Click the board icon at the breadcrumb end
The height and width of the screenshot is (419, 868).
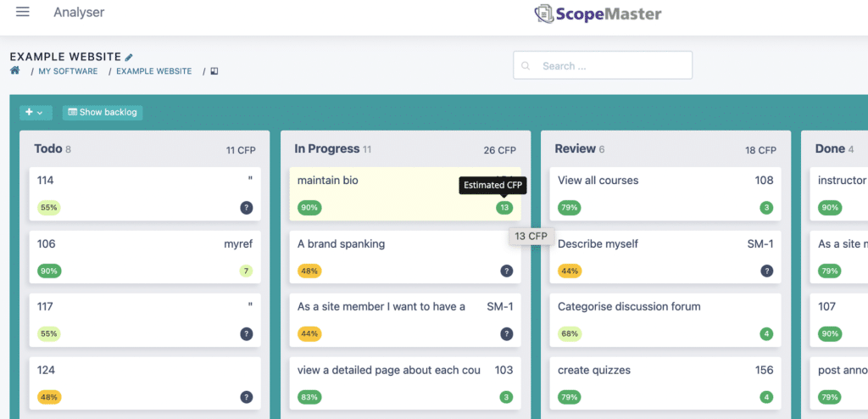(214, 71)
